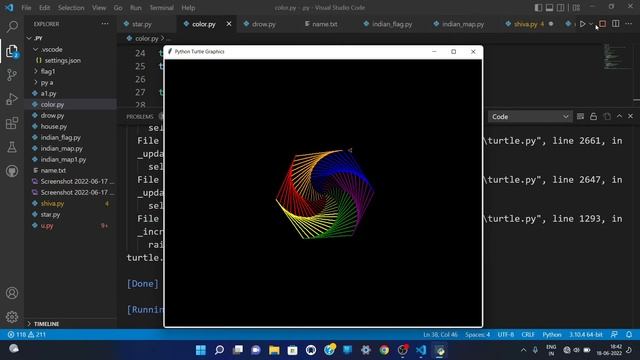Close the bottom panel
The image size is (640, 360).
point(630,116)
